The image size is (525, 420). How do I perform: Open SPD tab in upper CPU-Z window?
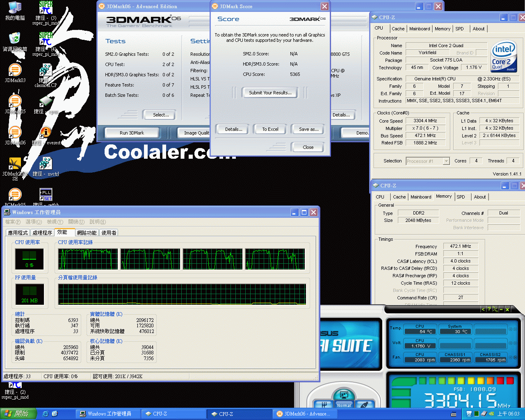[x=459, y=29]
